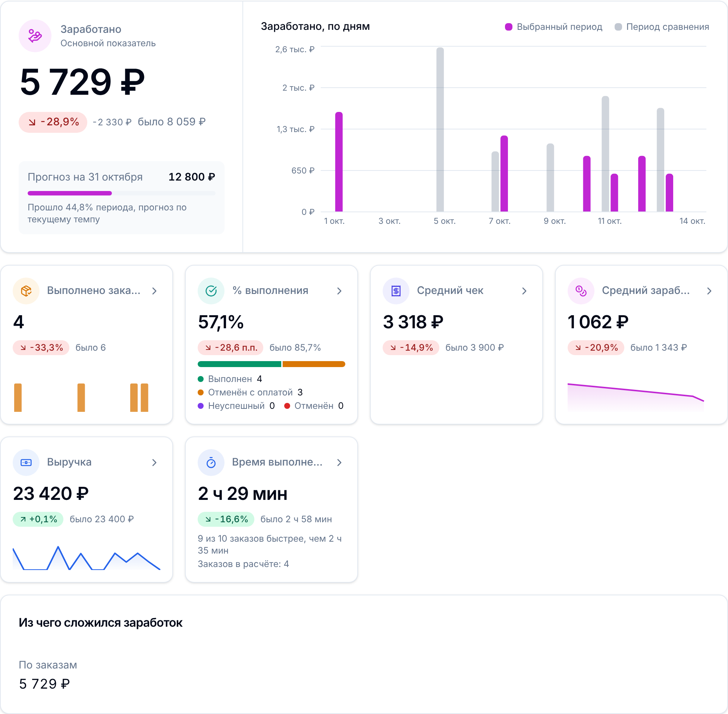Screen dimensions: 728x714
Task: Click the -28,6 п.п. badge
Action: point(230,348)
